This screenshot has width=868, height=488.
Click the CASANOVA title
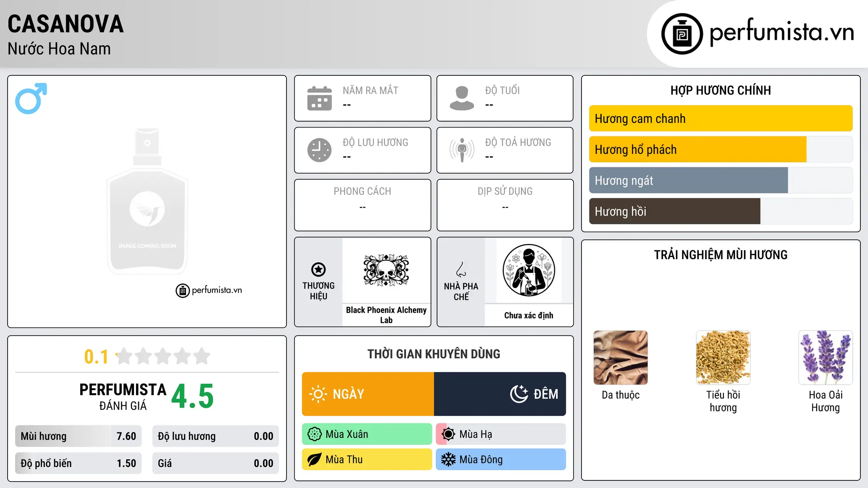coord(66,24)
